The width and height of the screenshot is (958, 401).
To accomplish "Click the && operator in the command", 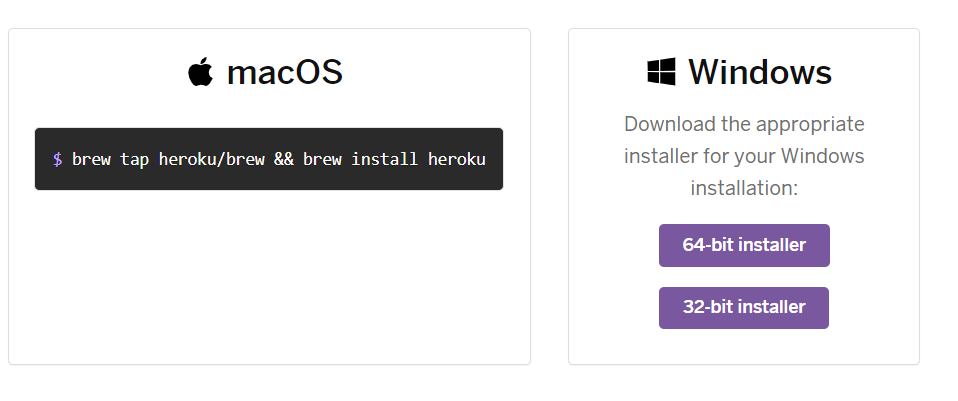I will [283, 160].
